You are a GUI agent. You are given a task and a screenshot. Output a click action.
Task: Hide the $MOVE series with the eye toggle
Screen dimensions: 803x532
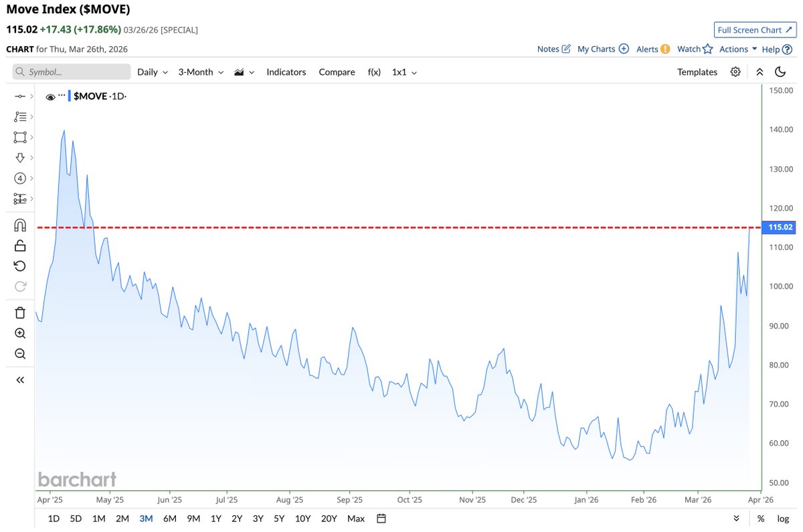[x=50, y=96]
